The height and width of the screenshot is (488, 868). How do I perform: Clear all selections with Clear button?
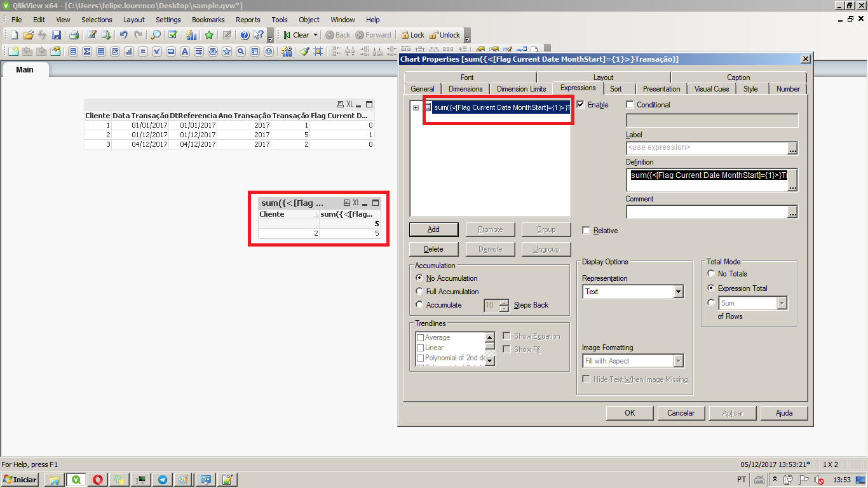(x=296, y=35)
